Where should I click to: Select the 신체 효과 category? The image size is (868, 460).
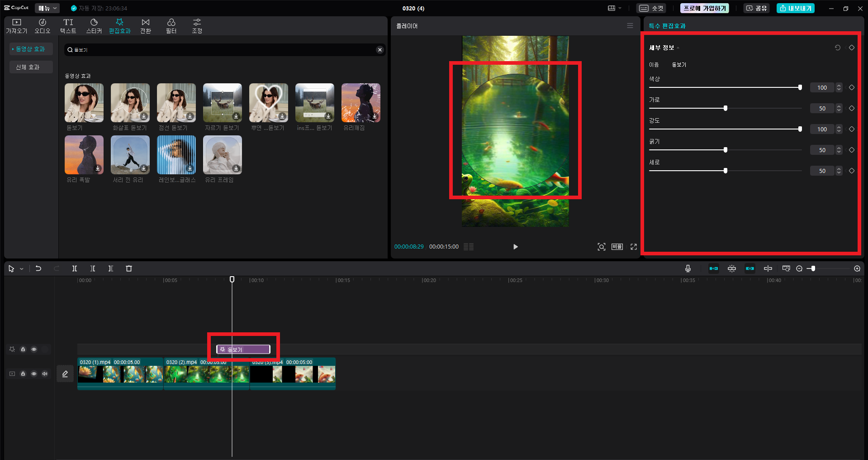click(x=31, y=67)
